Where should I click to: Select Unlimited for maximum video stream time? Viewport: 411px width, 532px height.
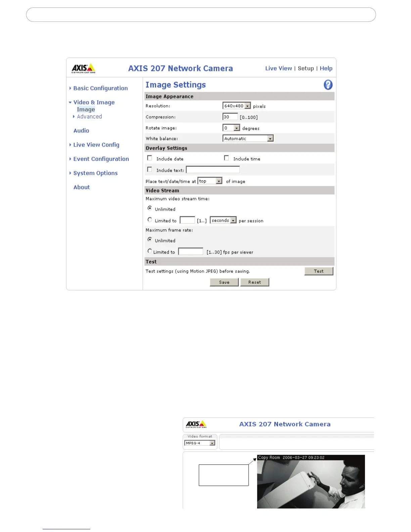150,208
